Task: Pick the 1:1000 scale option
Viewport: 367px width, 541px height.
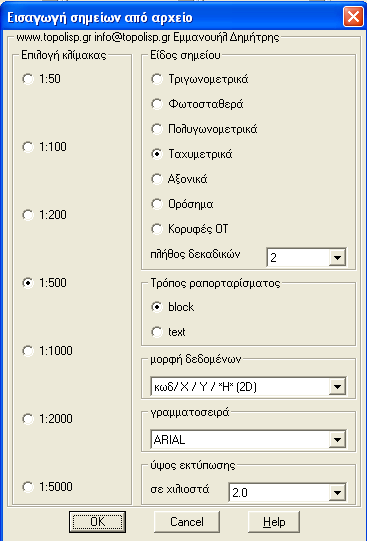Action: (x=28, y=351)
